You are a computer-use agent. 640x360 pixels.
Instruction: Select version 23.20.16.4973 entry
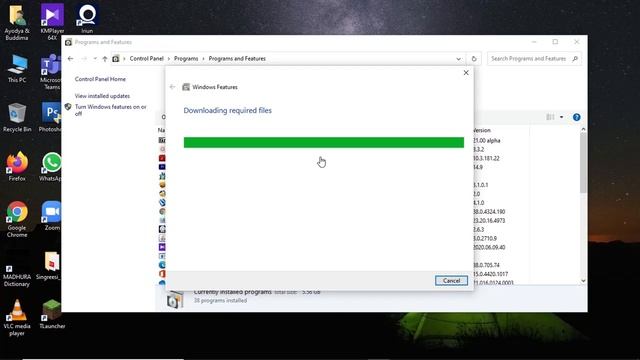(x=489, y=220)
